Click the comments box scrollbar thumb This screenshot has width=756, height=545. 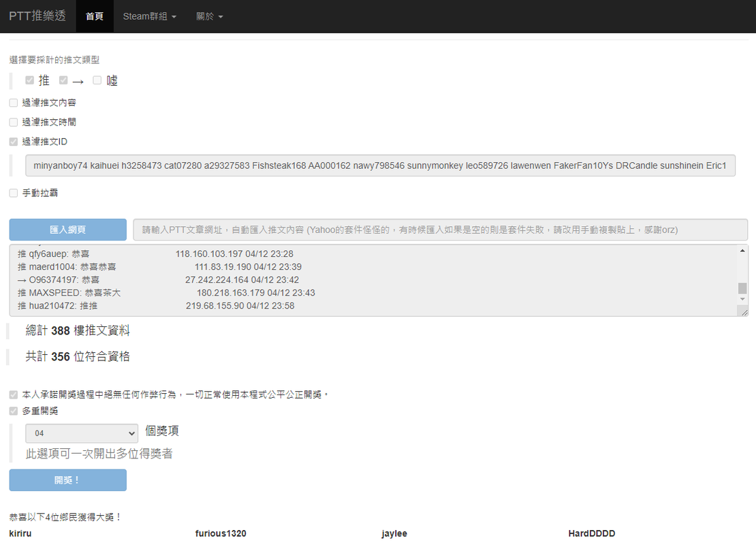[x=742, y=288]
